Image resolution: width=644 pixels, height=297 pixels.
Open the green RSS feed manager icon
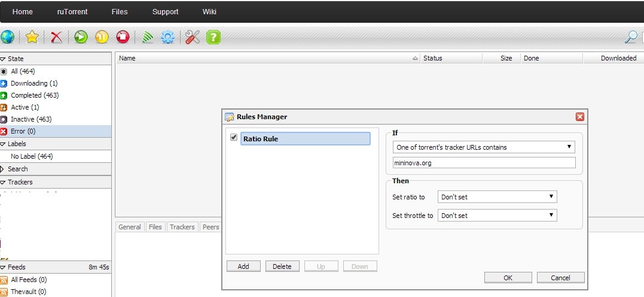148,37
